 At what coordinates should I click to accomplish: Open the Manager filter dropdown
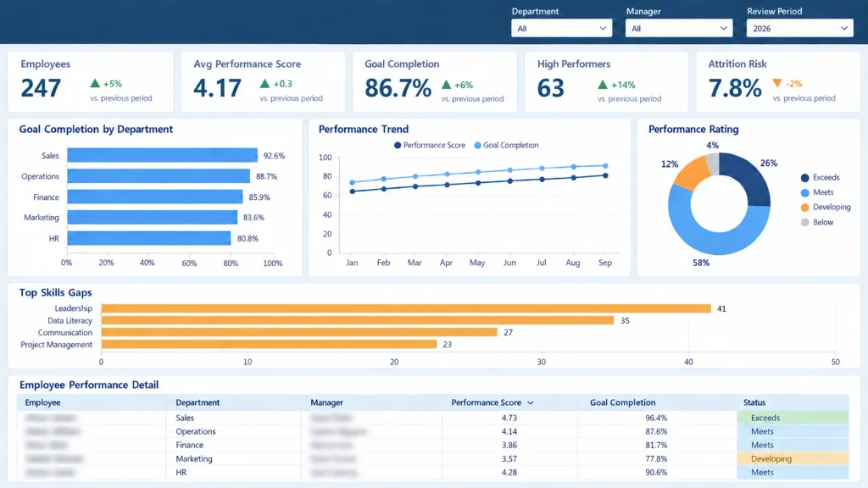coord(679,28)
